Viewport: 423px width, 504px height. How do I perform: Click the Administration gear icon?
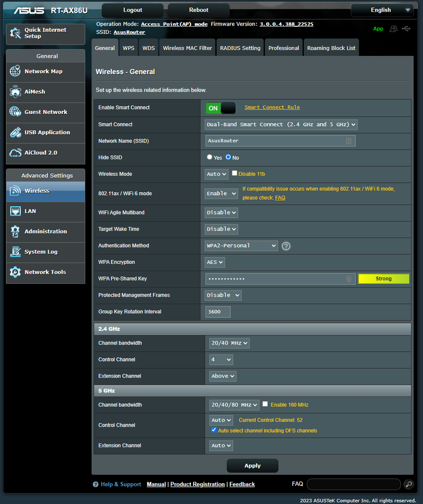(x=15, y=232)
